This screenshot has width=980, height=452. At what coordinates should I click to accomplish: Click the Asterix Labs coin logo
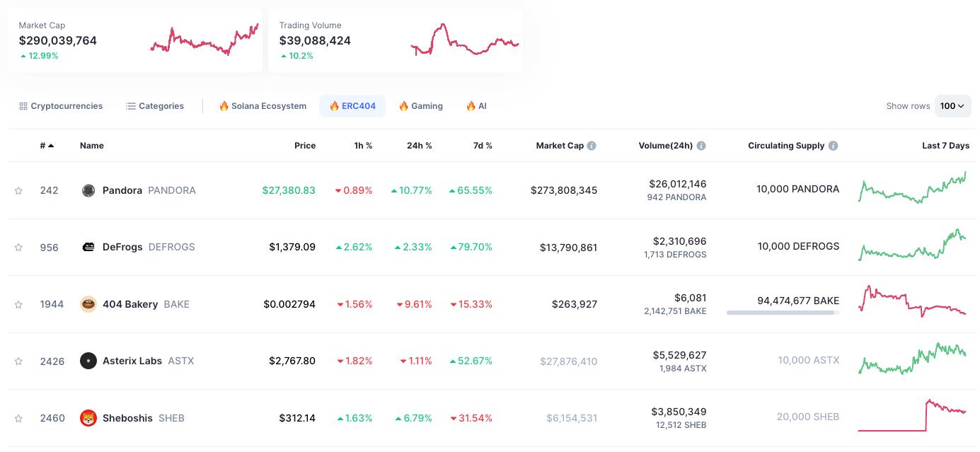tap(88, 361)
